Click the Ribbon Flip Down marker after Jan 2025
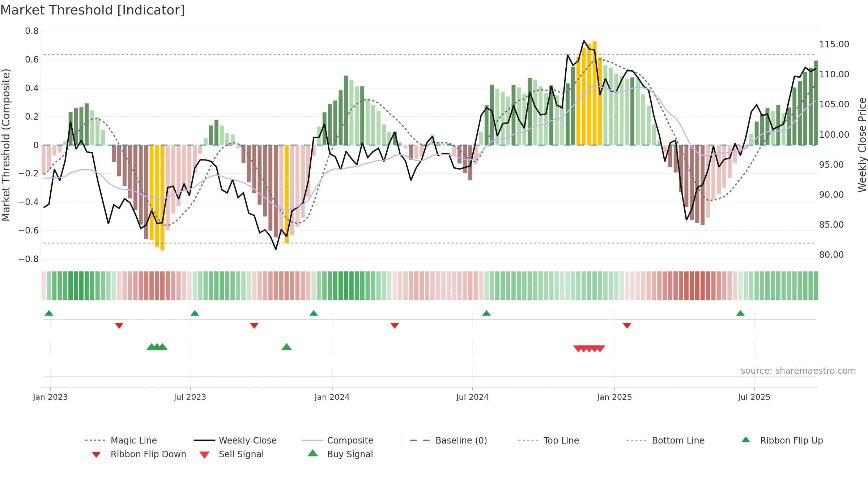Viewport: 868px width, 488px height. click(627, 326)
